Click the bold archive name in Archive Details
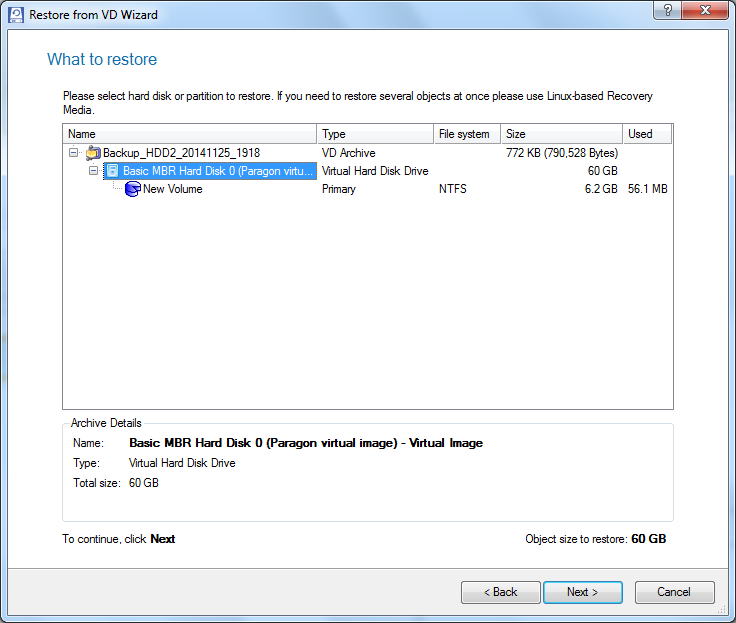736x623 pixels. point(306,443)
